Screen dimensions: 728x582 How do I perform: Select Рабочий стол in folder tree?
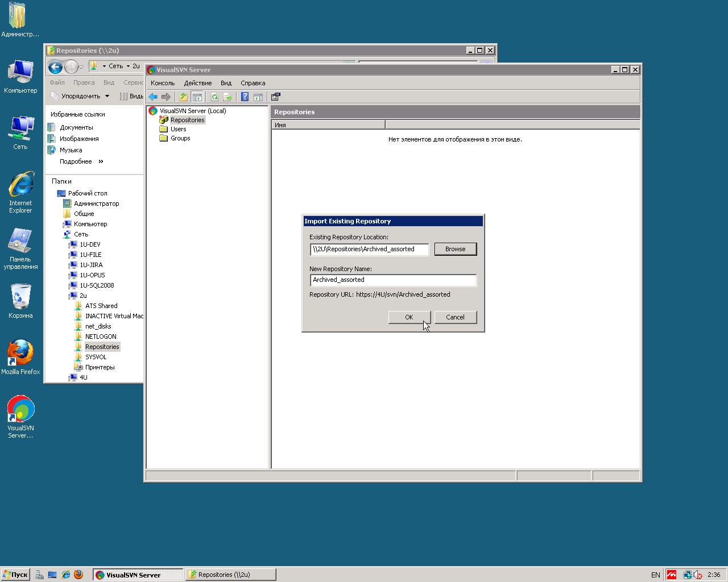pyautogui.click(x=88, y=193)
